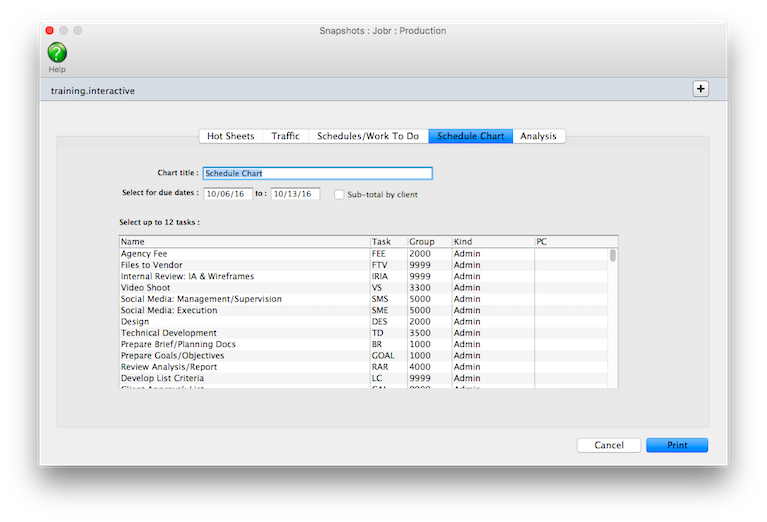Viewport: 767px width, 522px height.
Task: Minimize window with yellow title bar button
Action: [64, 31]
